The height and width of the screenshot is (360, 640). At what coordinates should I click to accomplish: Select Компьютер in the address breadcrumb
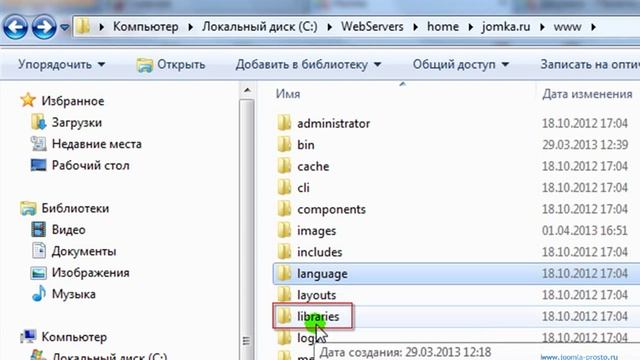145,27
